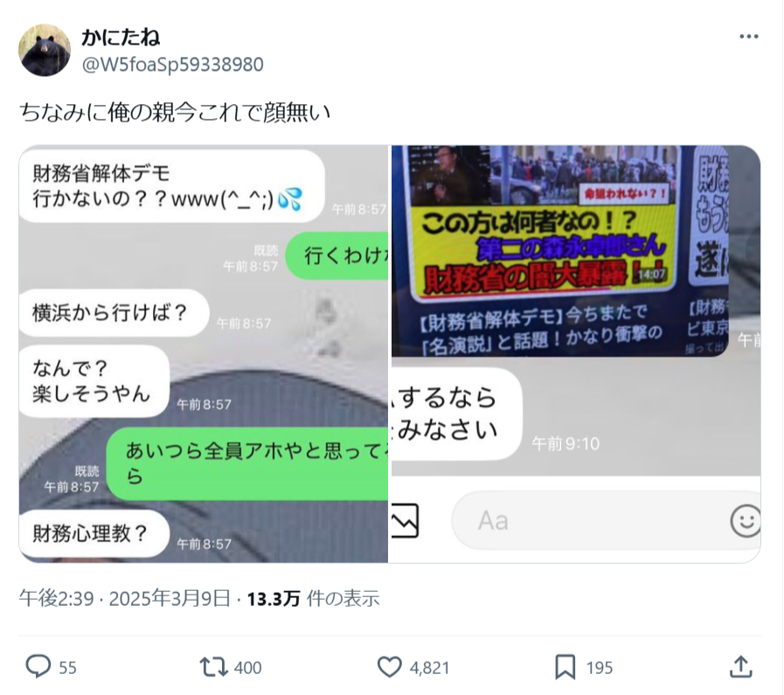
Task: Open the かにたね display name
Action: tap(121, 38)
